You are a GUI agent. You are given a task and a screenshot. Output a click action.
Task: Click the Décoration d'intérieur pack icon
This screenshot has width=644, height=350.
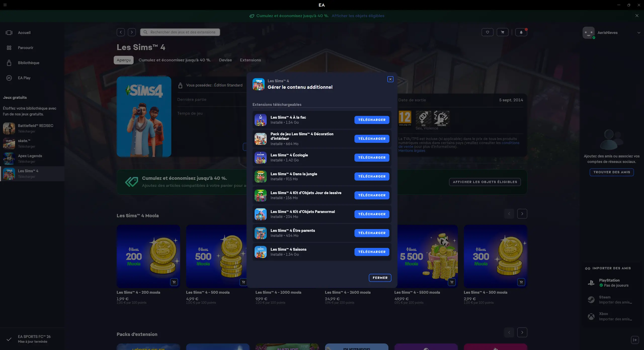[261, 139]
